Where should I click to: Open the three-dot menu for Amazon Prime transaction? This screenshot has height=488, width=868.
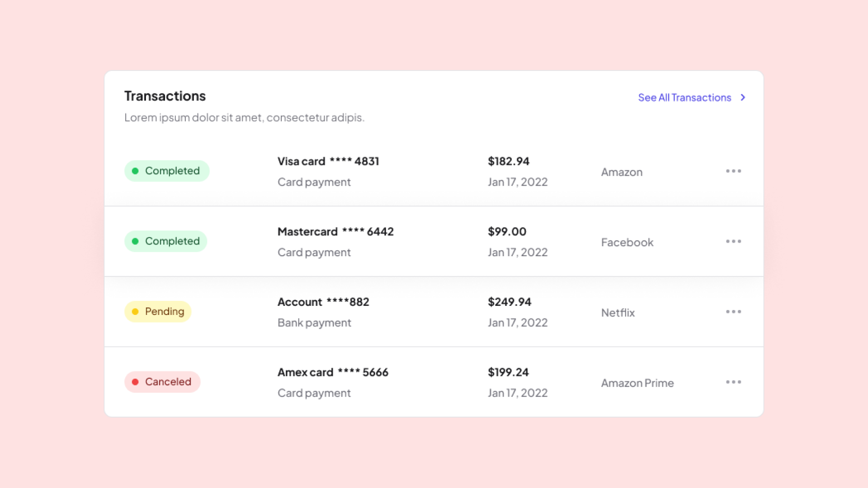(x=733, y=382)
